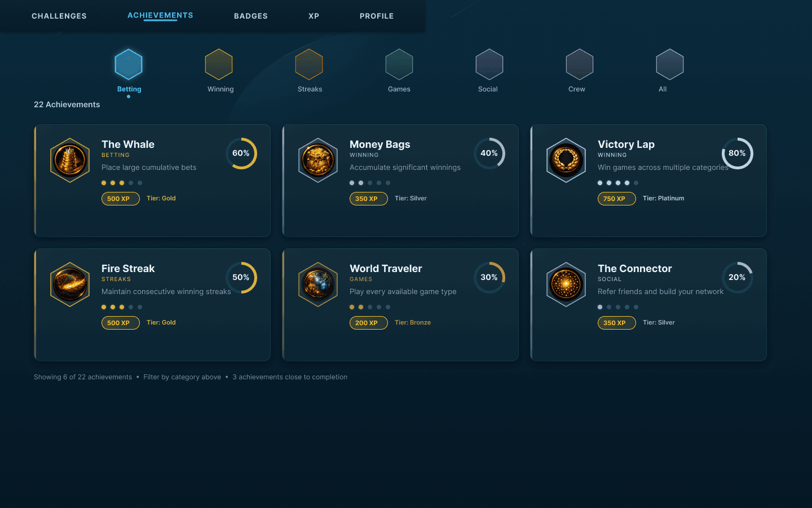This screenshot has height=508, width=812.
Task: Click the 750 XP pill on Victory Lap
Action: coord(617,199)
